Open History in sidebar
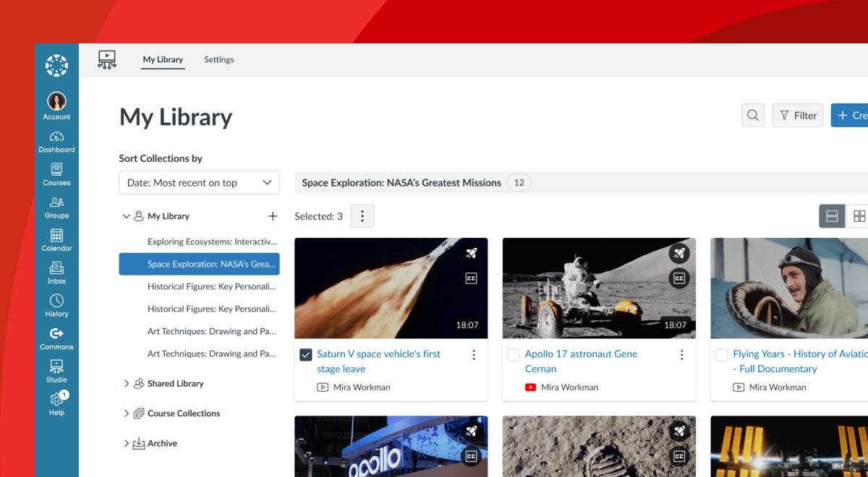The image size is (868, 477). [x=56, y=306]
